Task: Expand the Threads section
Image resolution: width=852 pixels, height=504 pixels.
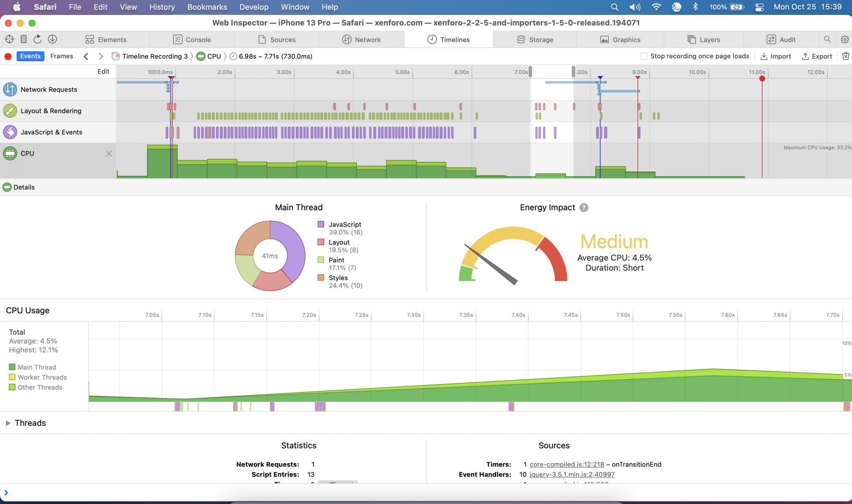Action: (x=8, y=423)
